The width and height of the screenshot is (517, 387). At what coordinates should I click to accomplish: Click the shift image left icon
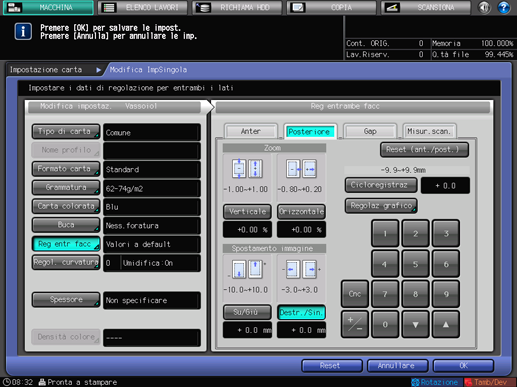[293, 269]
